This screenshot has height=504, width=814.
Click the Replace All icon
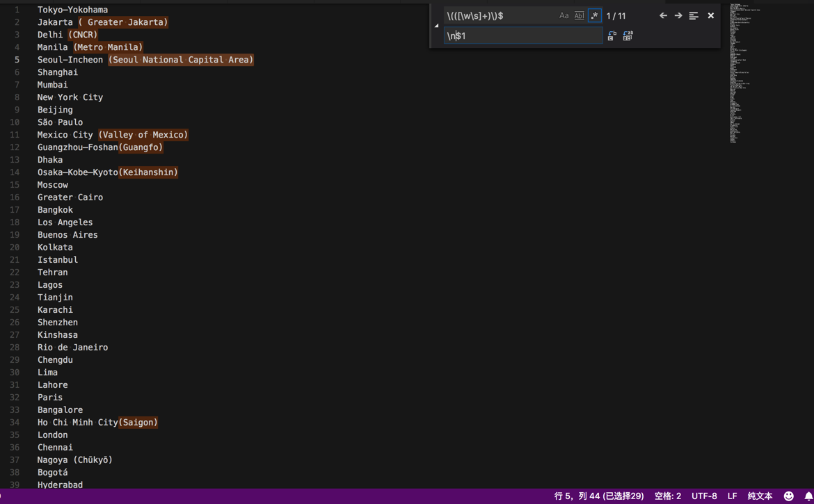(628, 35)
